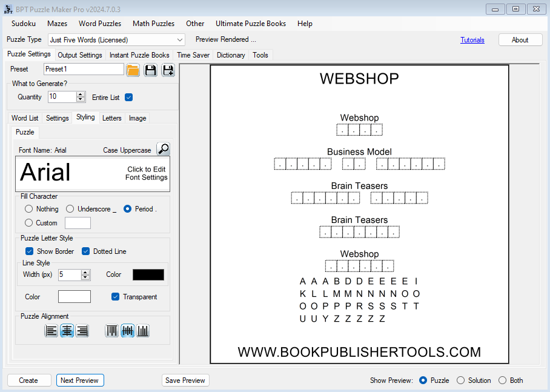This screenshot has height=392, width=550.
Task: Open the Tutorials link
Action: [x=472, y=40]
